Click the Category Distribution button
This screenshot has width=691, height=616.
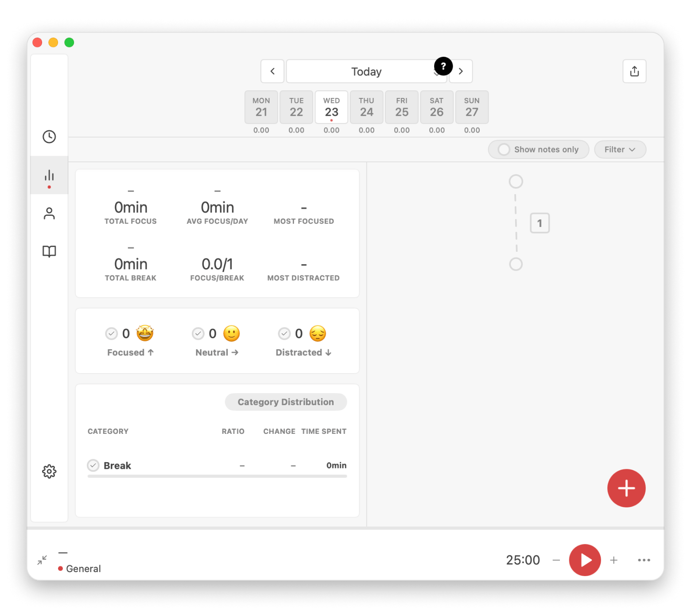click(x=286, y=402)
